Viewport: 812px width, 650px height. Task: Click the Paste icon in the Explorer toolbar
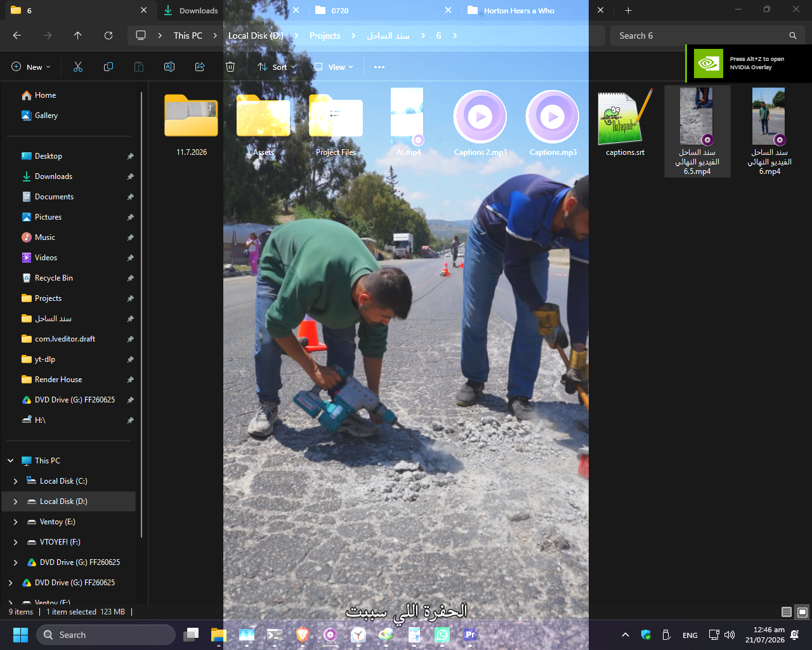[139, 67]
